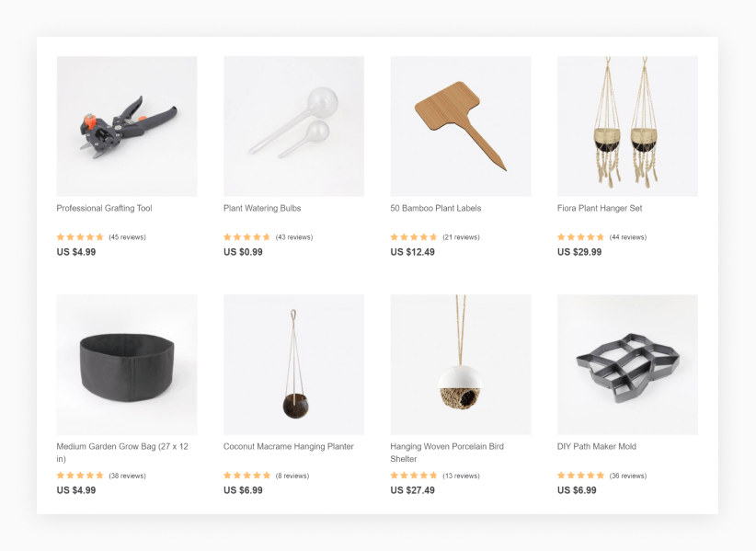
Task: Click the Professional Grafting Tool title link
Action: click(x=104, y=208)
